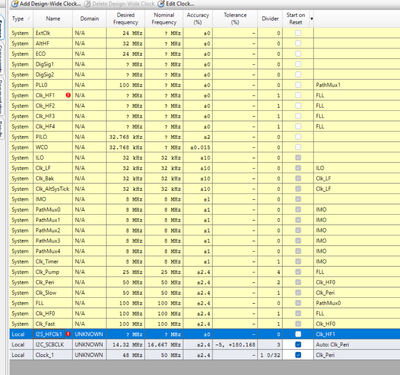Uncheck Start on Reset for Clock_1
The width and height of the screenshot is (400, 375).
(298, 355)
